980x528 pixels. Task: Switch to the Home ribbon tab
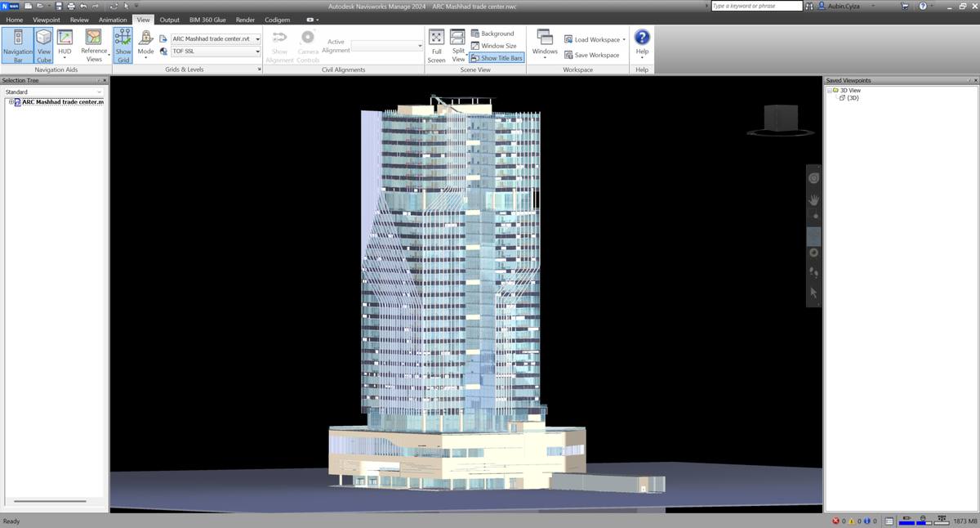tap(15, 20)
